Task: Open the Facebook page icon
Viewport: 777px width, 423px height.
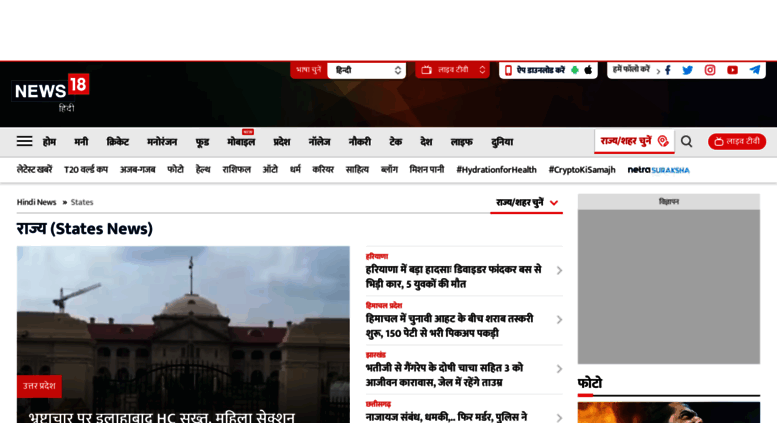Action: 667,70
